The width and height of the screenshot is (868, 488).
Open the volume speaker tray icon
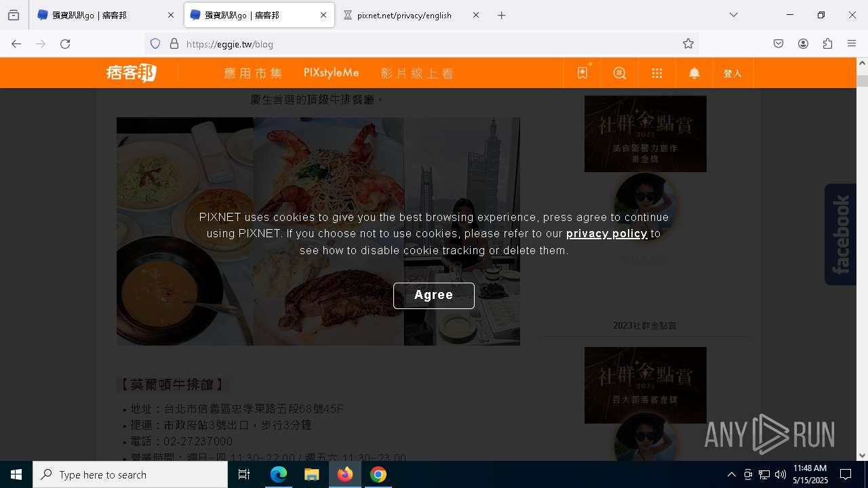781,474
